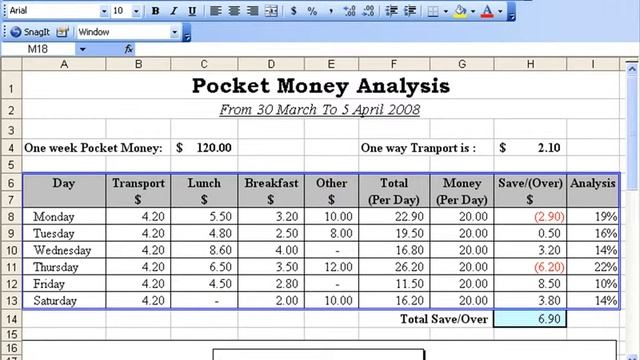The height and width of the screenshot is (360, 640).
Task: Click Merge and Center icon
Action: [271, 11]
